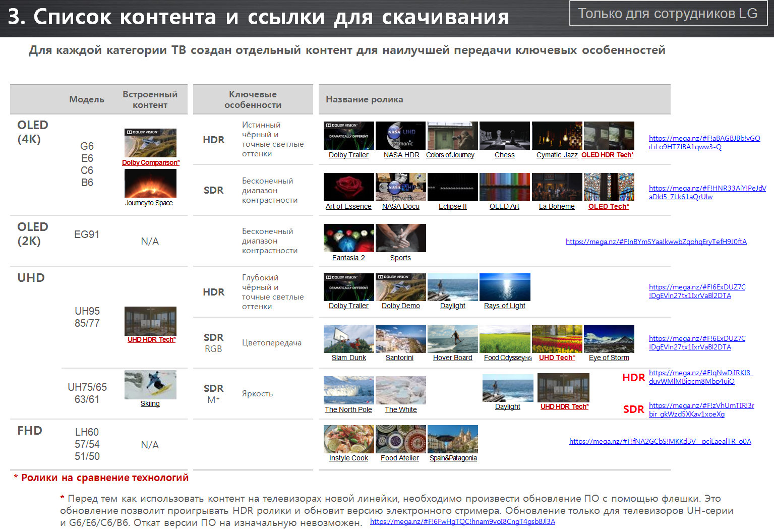Open the Santorini video title link
Viewport: 774px width, 532px height.
(399, 358)
